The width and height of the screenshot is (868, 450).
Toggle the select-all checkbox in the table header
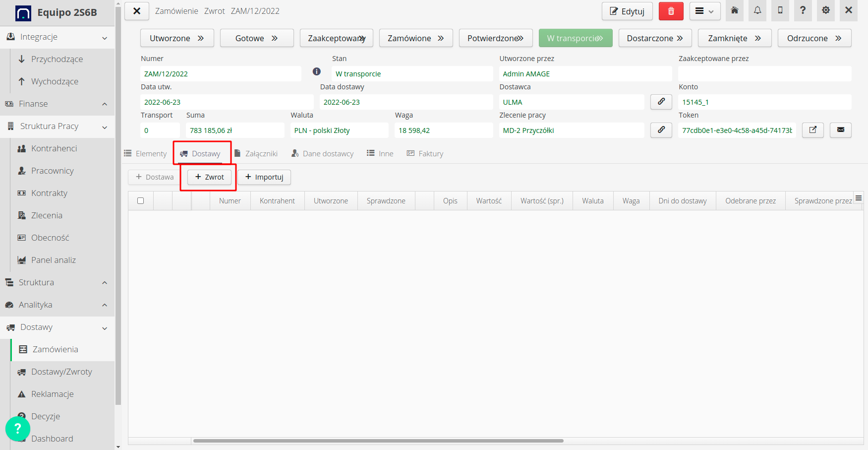[x=140, y=200]
